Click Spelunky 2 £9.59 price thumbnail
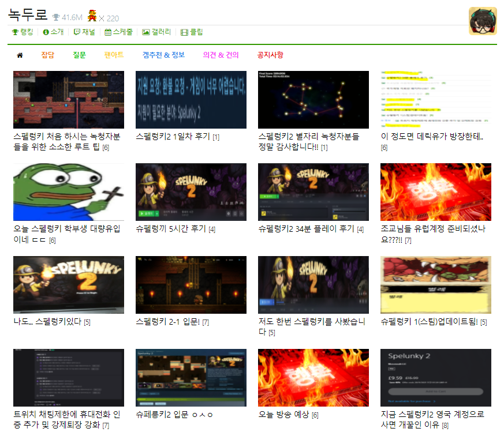This screenshot has height=436, width=504. click(x=436, y=378)
